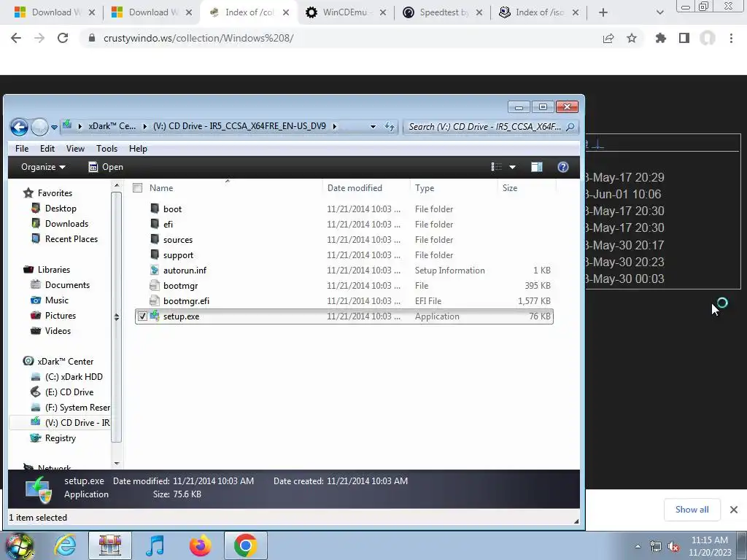Expand address bar previous locations dropdown
This screenshot has height=560, width=747.
[x=373, y=127]
